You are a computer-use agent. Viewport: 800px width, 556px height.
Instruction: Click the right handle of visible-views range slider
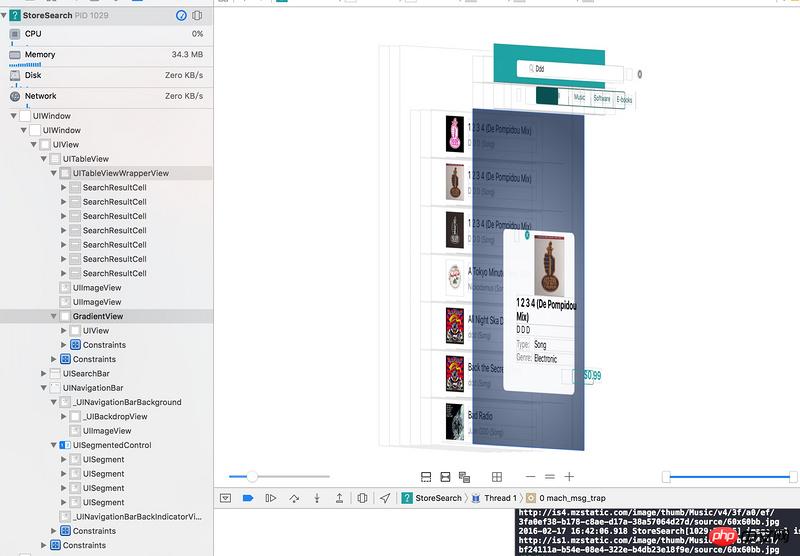point(793,477)
